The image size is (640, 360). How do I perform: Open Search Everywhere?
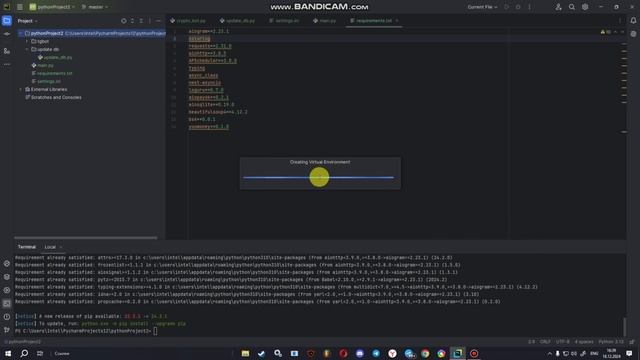pos(572,7)
